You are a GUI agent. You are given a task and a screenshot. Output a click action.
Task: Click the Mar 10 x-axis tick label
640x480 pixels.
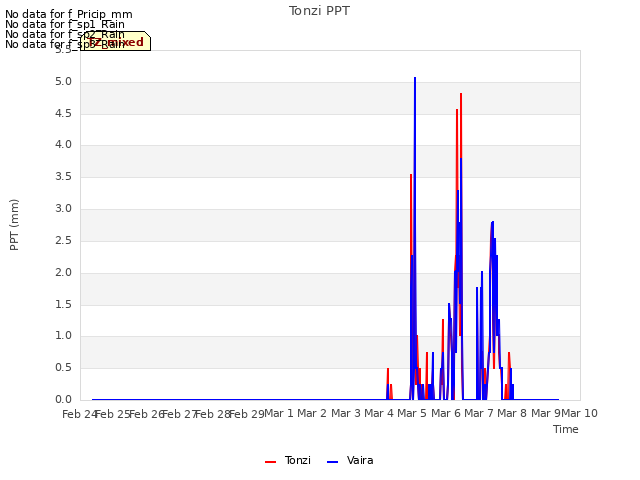point(580,413)
